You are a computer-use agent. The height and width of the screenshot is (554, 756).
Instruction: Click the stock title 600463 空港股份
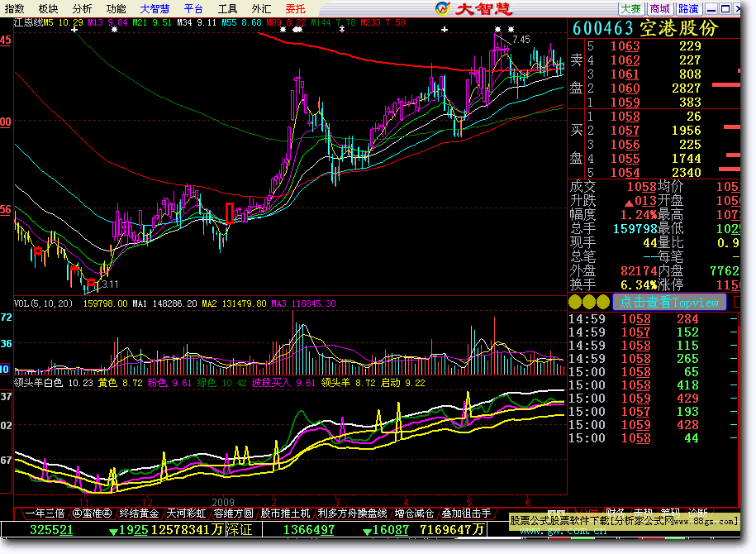(x=645, y=28)
